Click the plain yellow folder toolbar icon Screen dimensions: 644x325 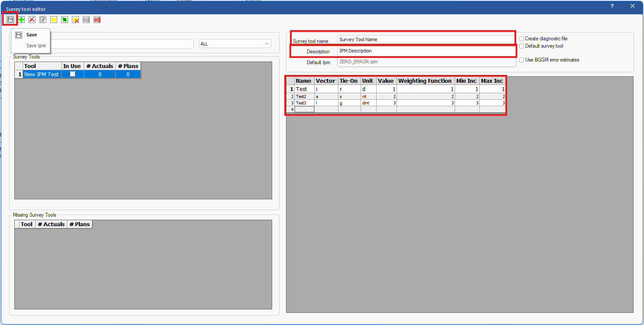[54, 19]
